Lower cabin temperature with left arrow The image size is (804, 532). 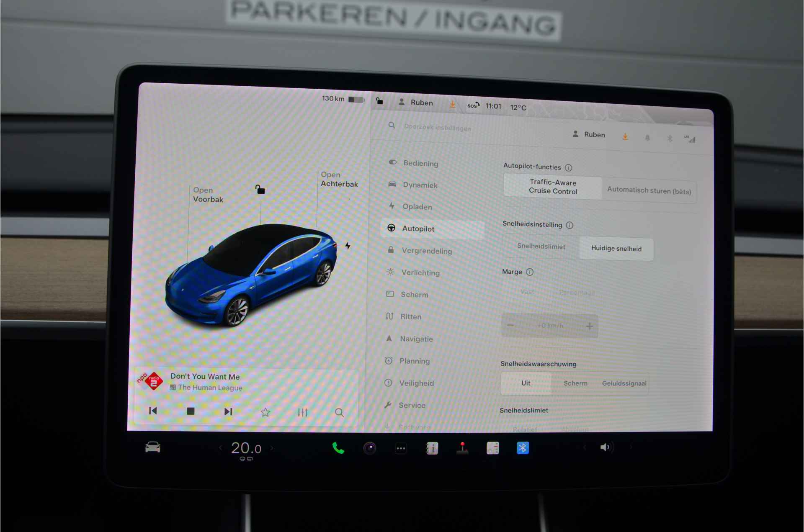[221, 448]
